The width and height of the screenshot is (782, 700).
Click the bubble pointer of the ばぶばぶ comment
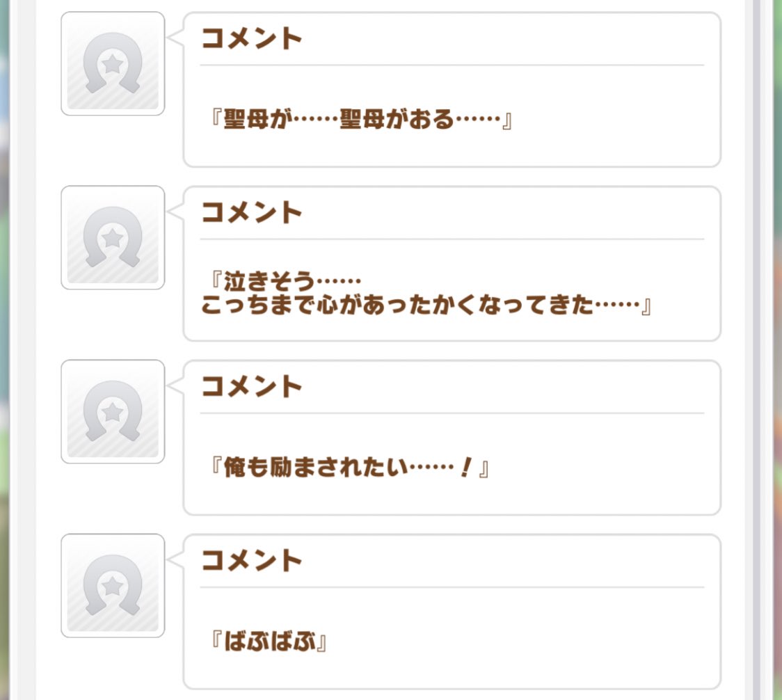tap(176, 562)
